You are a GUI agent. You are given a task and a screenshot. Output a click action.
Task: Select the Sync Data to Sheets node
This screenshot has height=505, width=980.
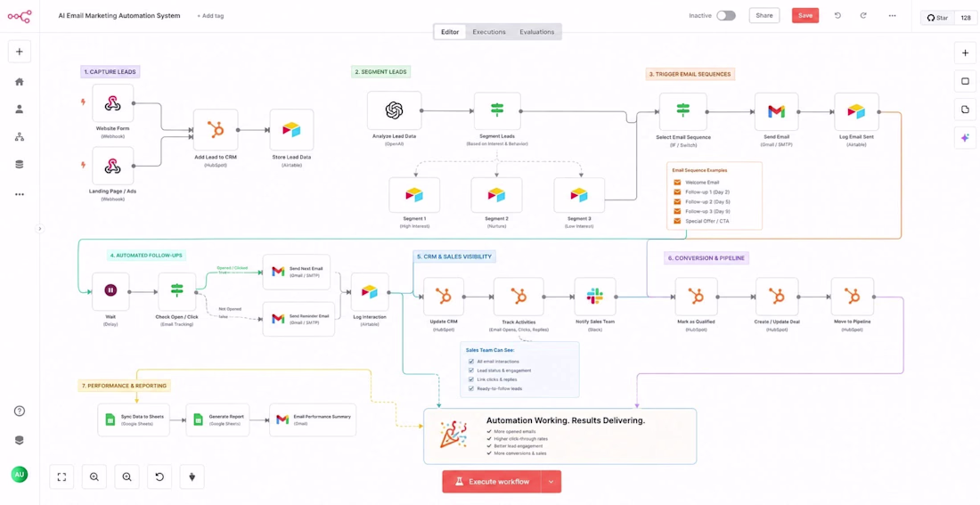134,419
